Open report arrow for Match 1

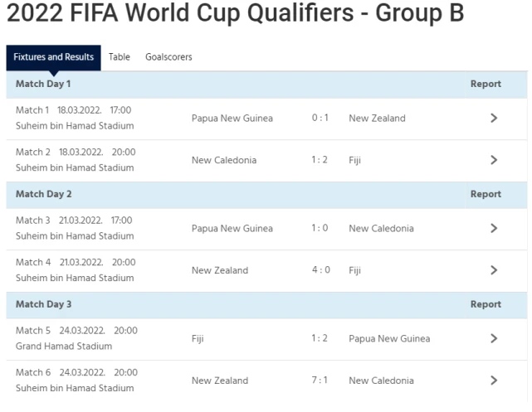pos(494,119)
